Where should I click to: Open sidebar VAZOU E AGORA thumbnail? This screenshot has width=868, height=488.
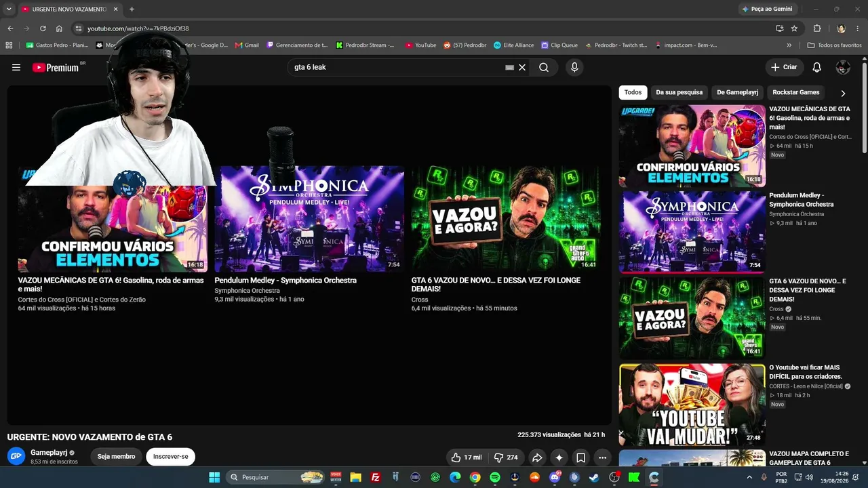click(692, 318)
